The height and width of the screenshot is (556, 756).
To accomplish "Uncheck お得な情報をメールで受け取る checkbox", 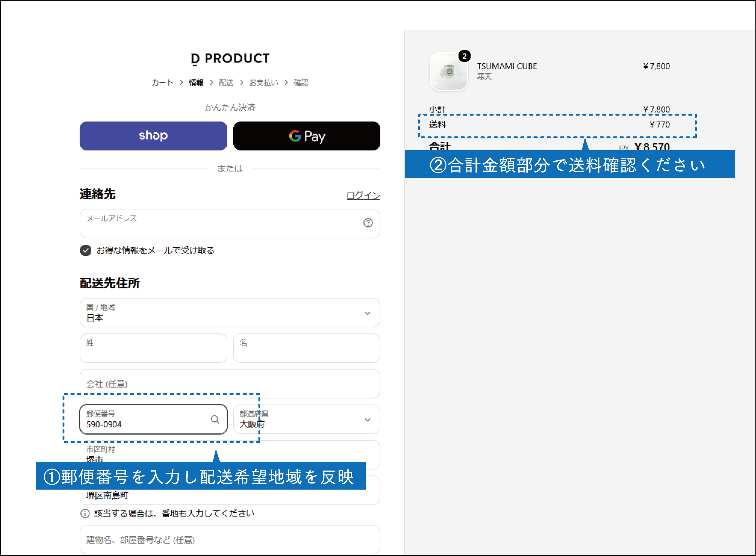I will pyautogui.click(x=86, y=250).
